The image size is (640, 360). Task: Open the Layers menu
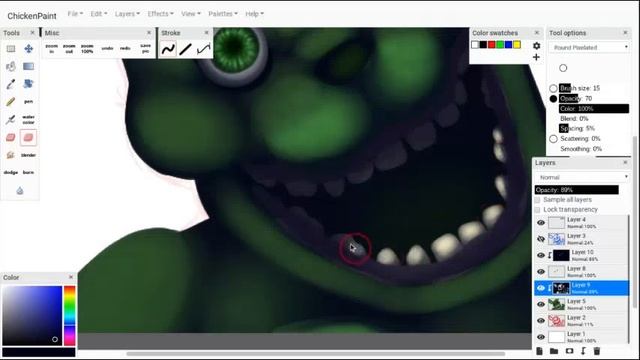point(127,14)
